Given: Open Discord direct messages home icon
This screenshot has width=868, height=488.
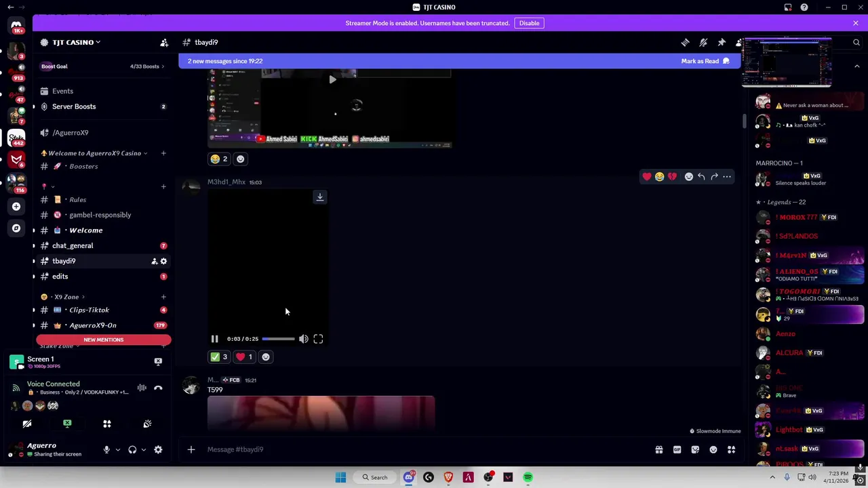Looking at the screenshot, I should (x=16, y=27).
